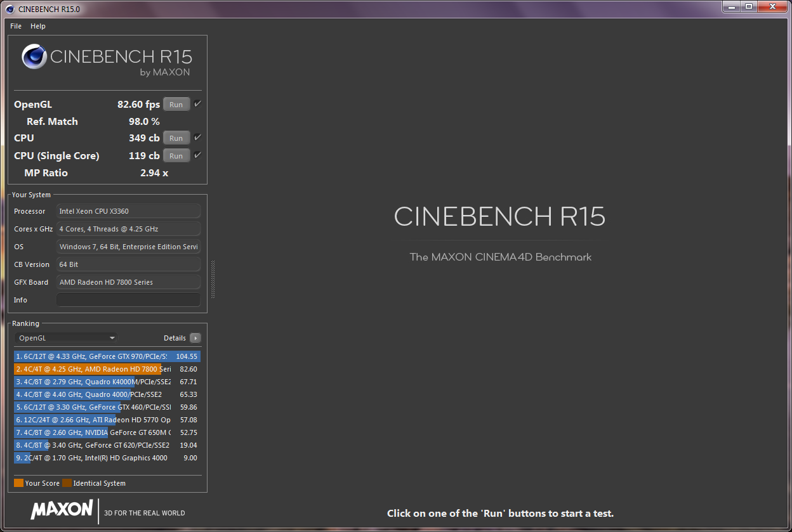Viewport: 792px width, 532px height.
Task: Maximize the Cinebench window
Action: (x=748, y=6)
